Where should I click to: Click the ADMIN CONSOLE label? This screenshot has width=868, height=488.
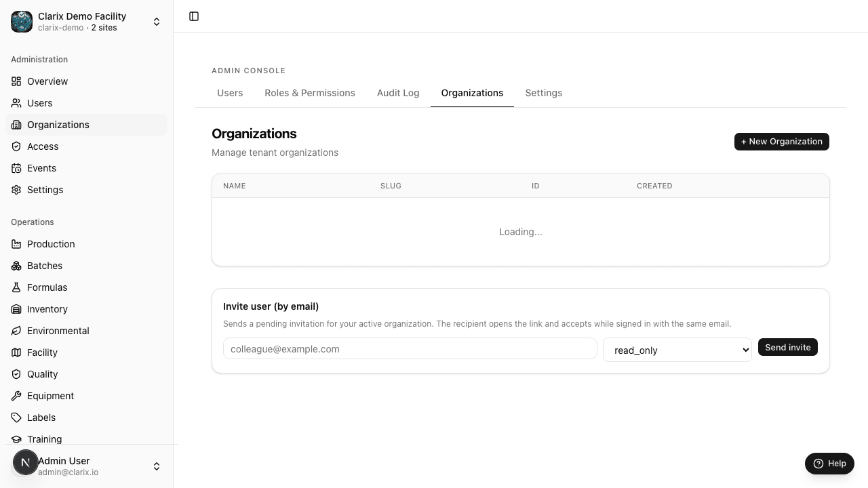248,70
